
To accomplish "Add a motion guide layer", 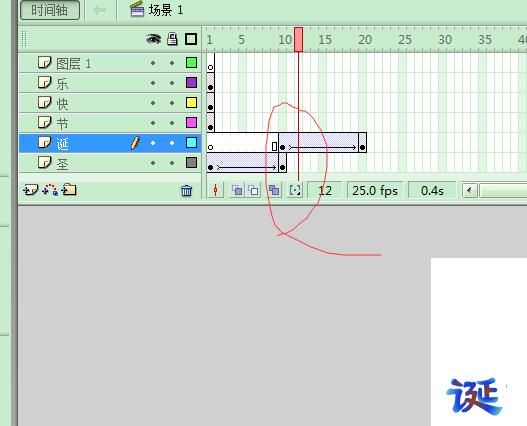I will tap(50, 190).
